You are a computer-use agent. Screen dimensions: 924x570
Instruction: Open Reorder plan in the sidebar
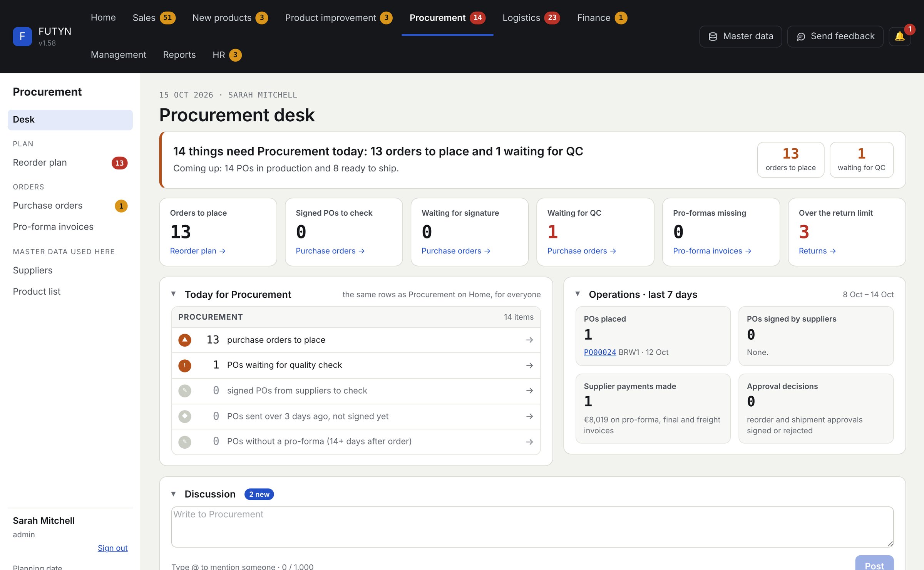pos(70,163)
